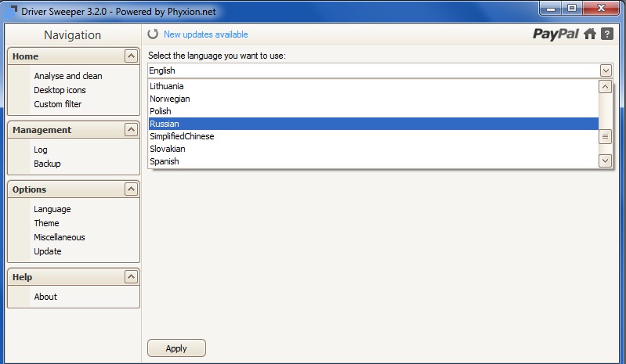
Task: Select Russian in language list
Action: tap(373, 124)
